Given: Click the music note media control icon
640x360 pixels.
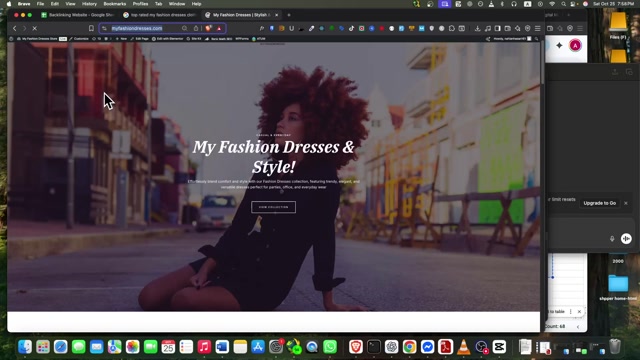Looking at the screenshot, I should pyautogui.click(x=488, y=29).
